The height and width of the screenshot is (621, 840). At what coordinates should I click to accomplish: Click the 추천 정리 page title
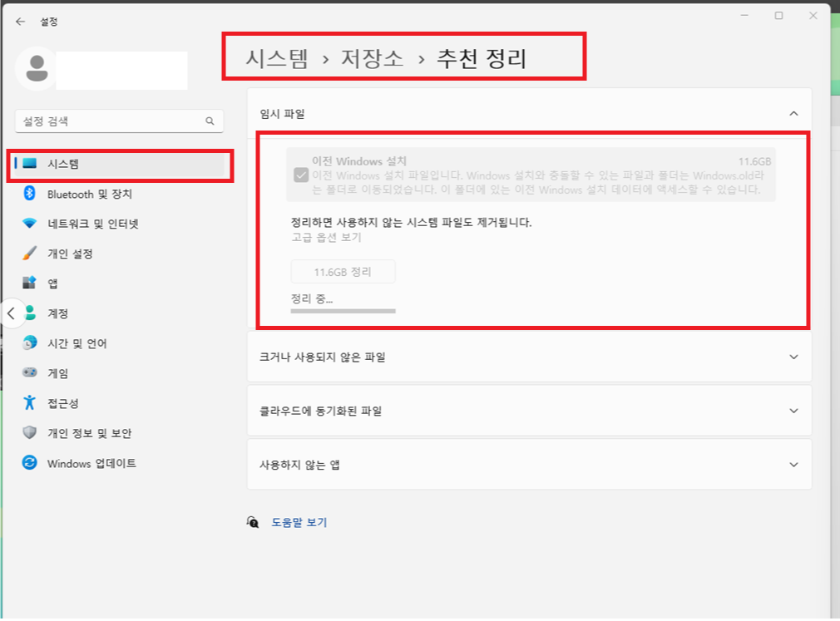(x=482, y=58)
